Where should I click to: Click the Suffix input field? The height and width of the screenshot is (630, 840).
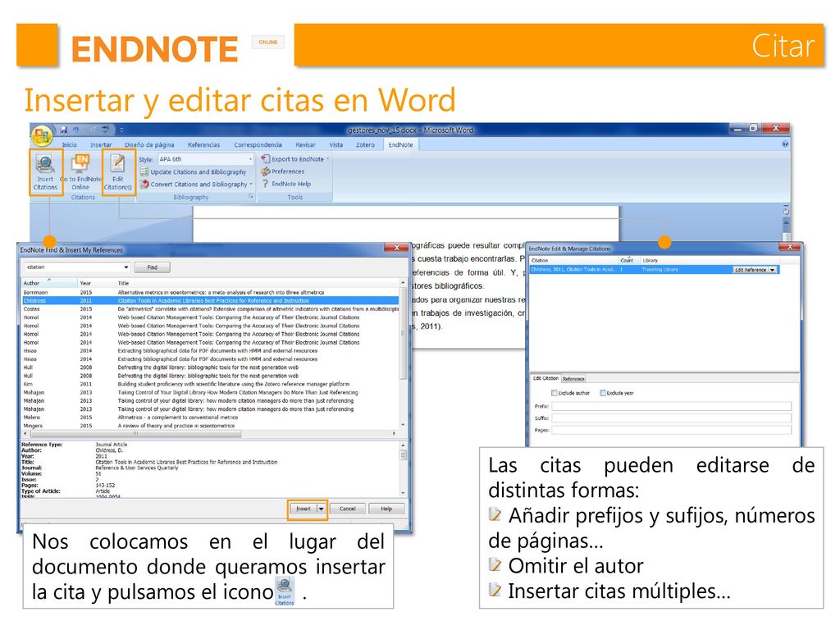[671, 418]
